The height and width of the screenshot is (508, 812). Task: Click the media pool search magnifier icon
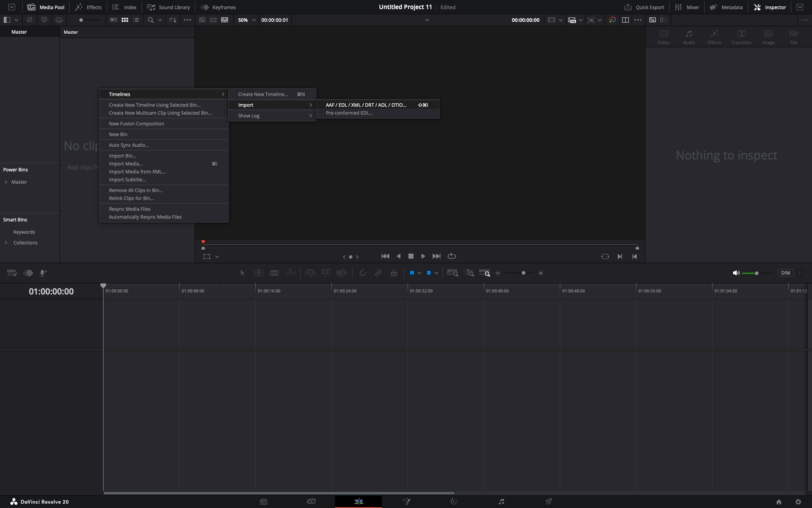(x=151, y=20)
